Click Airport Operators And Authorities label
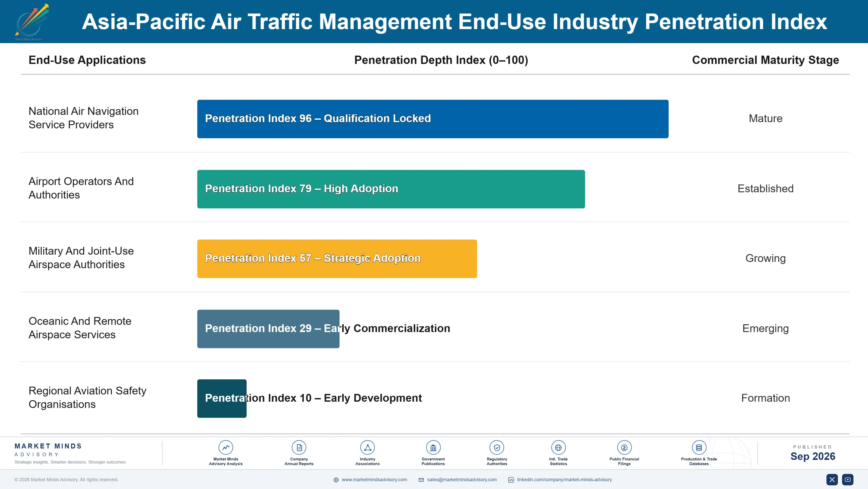The image size is (868, 489). click(x=81, y=188)
